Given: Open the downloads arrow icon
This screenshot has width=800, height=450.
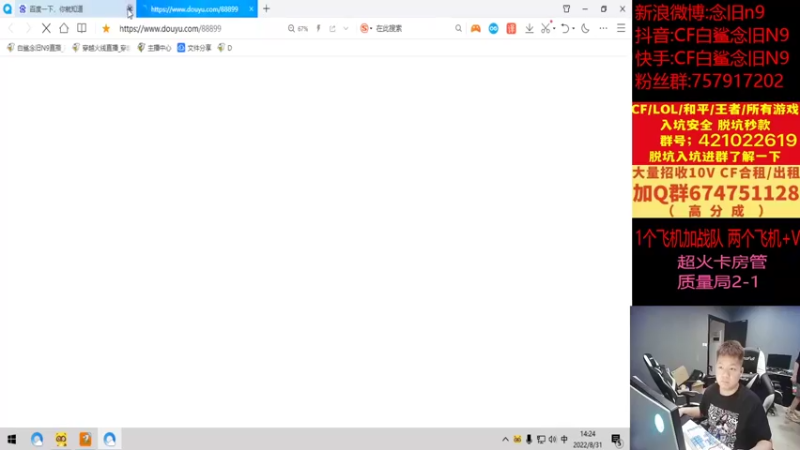Looking at the screenshot, I should 530,29.
